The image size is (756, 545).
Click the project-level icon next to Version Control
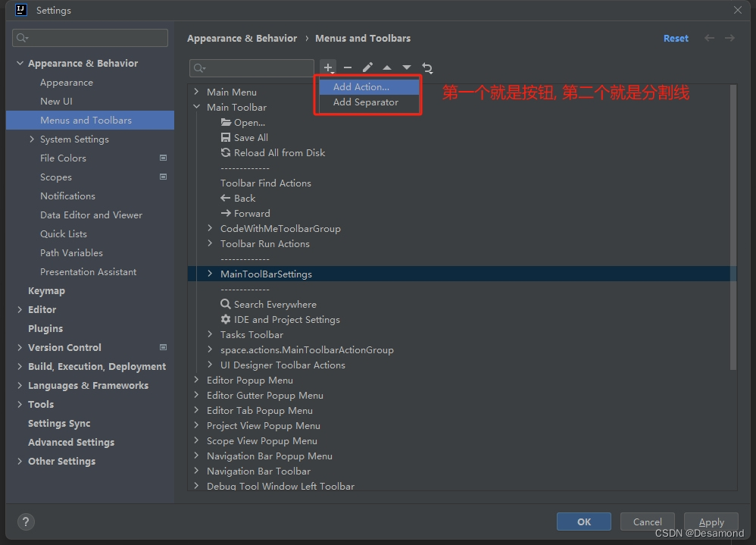click(164, 347)
